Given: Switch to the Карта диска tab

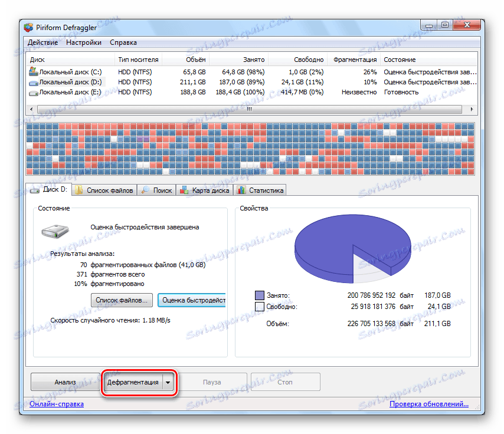Looking at the screenshot, I should click(x=204, y=190).
